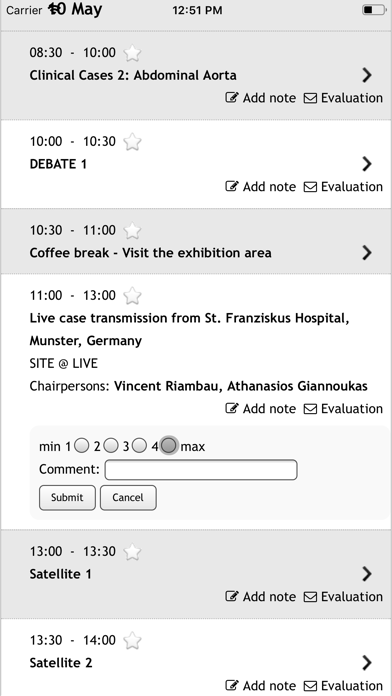Add note to Clinical Cases 2 session

pyautogui.click(x=261, y=98)
